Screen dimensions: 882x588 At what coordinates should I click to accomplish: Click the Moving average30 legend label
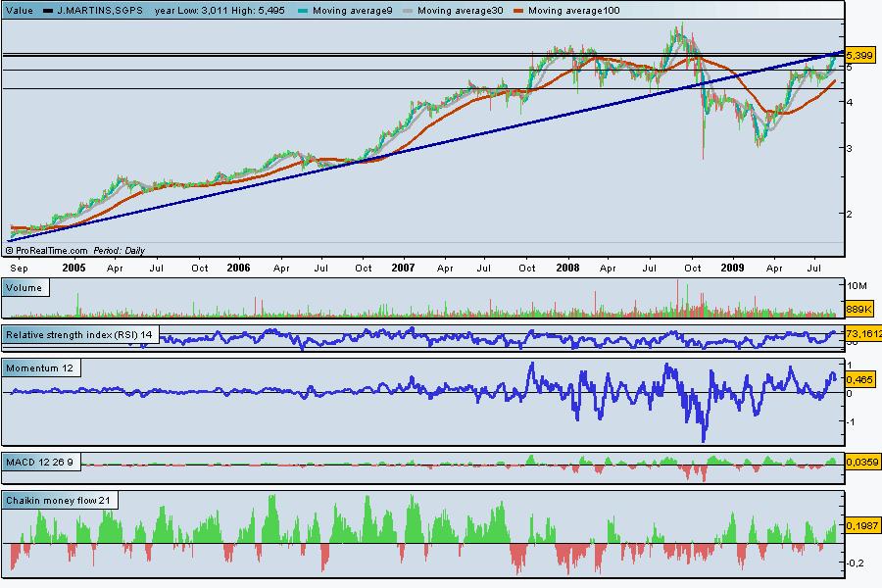pyautogui.click(x=461, y=10)
